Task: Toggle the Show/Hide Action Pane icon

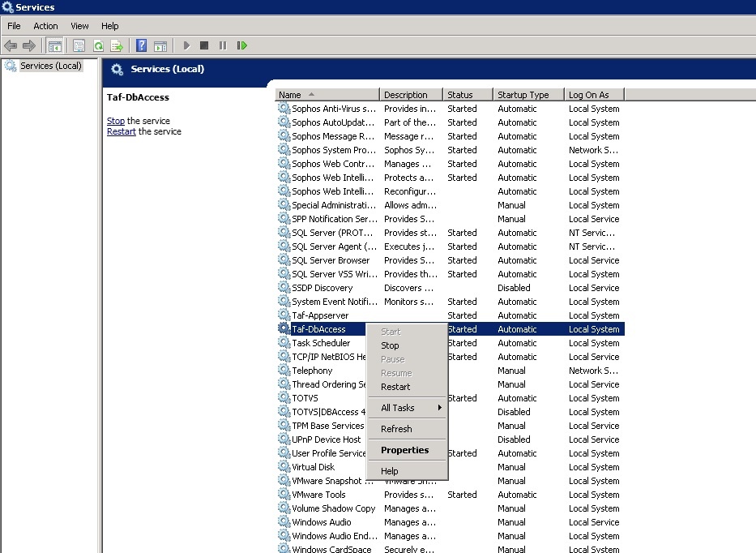Action: (160, 46)
